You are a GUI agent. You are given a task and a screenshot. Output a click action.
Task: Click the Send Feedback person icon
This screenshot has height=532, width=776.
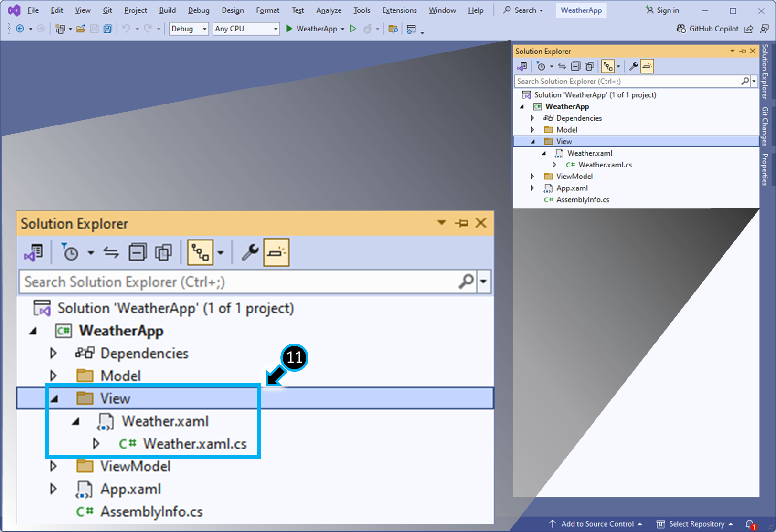pyautogui.click(x=764, y=29)
